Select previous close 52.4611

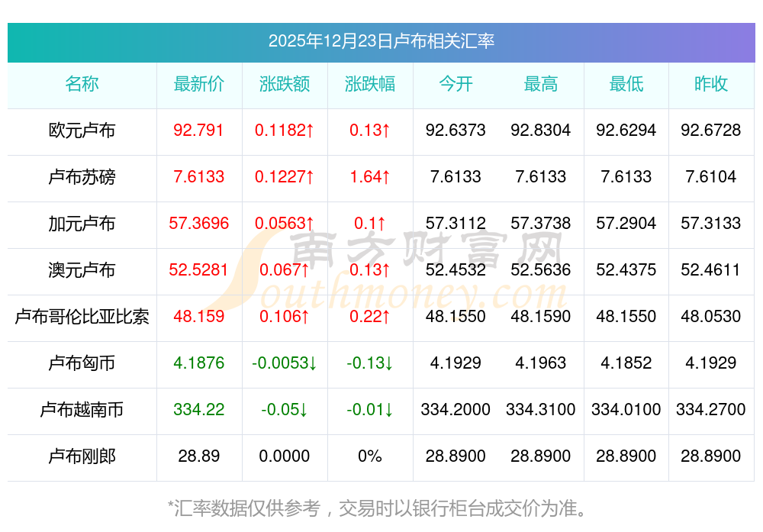[x=711, y=269]
